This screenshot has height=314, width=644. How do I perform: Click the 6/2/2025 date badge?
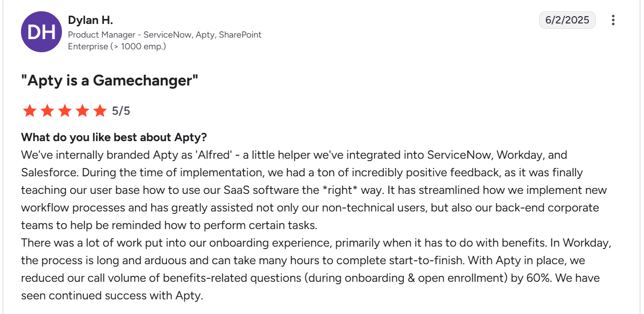tap(567, 20)
